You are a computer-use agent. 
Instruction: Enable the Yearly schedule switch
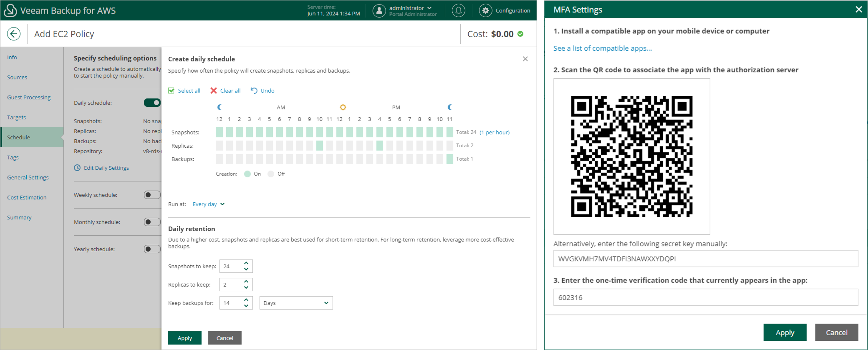(x=152, y=249)
